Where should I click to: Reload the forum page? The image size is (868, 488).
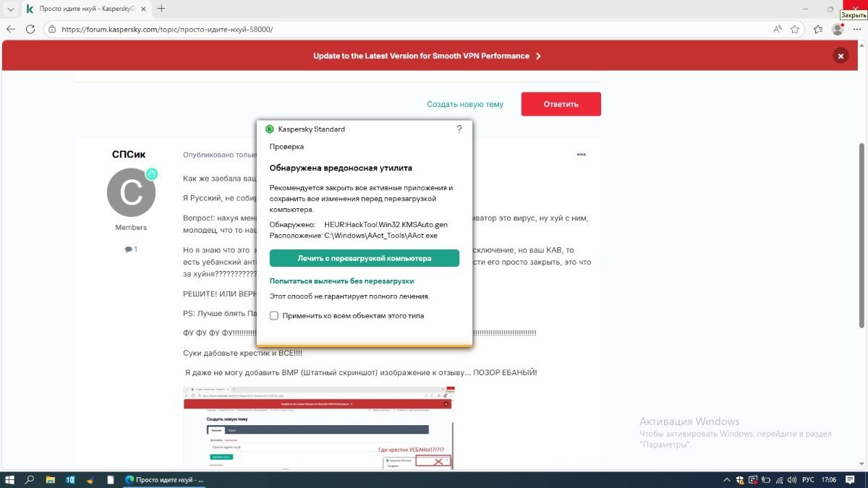click(x=30, y=30)
